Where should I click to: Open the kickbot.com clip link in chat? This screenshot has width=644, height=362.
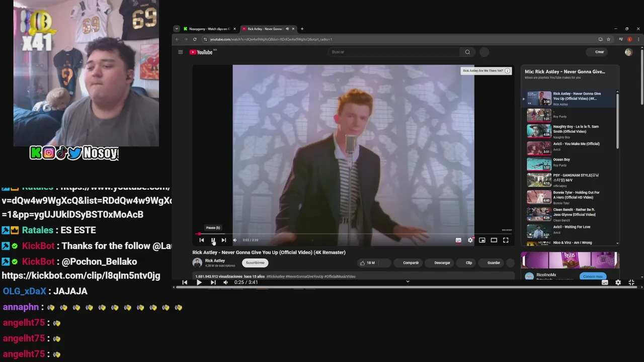[x=81, y=276]
